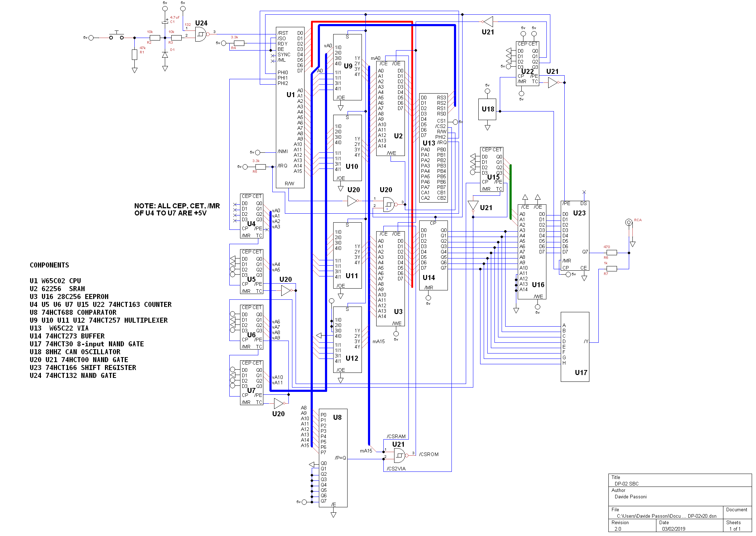The width and height of the screenshot is (756, 536).
Task: Click the RCA connector symbol
Action: (628, 222)
